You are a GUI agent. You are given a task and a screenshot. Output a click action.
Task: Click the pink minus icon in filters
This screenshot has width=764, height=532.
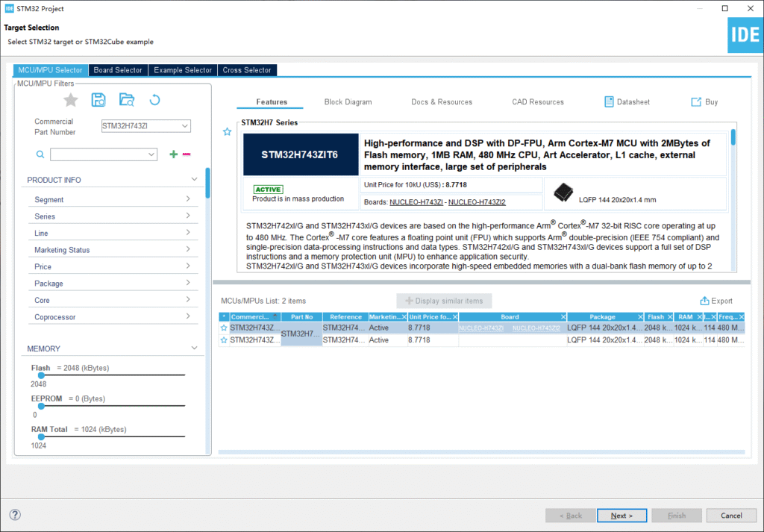[x=187, y=154]
